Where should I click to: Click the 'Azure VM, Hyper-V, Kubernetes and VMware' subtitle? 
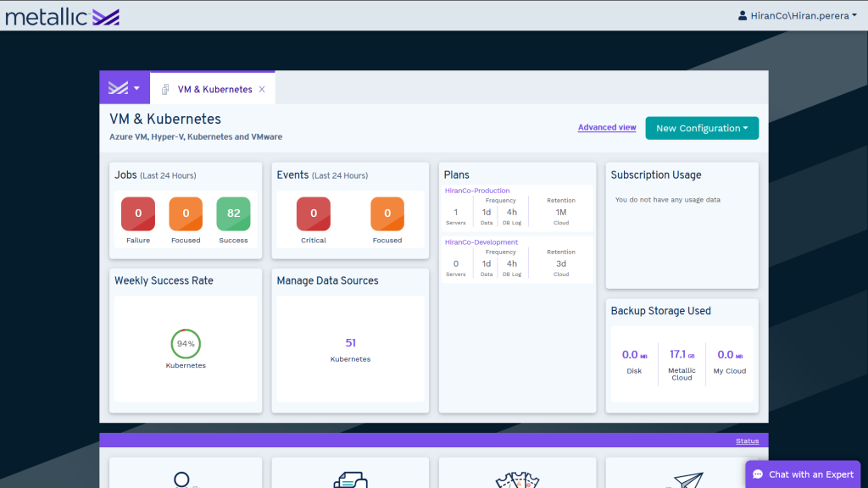tap(196, 136)
